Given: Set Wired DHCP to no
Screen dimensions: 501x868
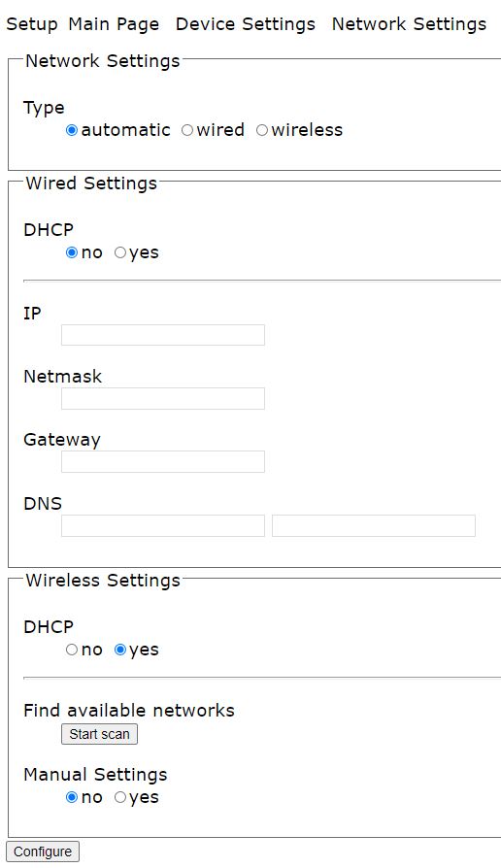Looking at the screenshot, I should [72, 252].
